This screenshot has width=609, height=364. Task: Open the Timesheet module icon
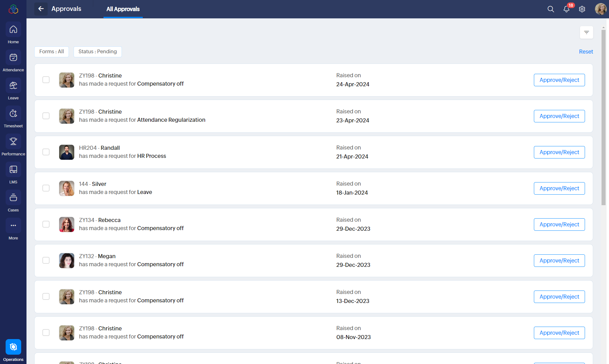point(13,114)
